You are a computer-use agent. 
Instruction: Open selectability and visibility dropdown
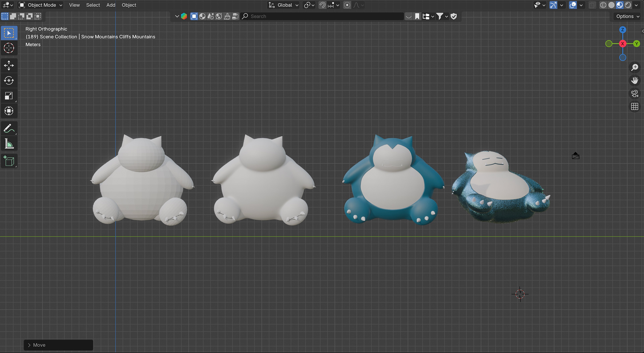tap(540, 5)
